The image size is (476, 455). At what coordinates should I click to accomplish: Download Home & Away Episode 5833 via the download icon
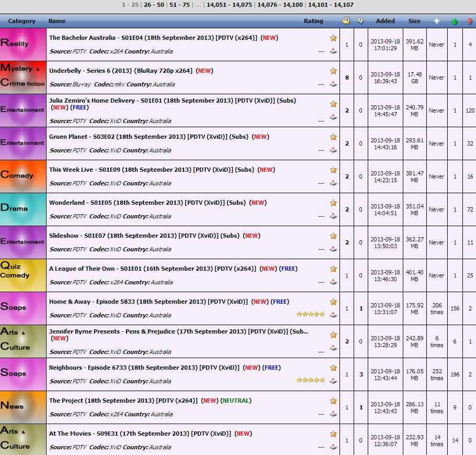(333, 315)
